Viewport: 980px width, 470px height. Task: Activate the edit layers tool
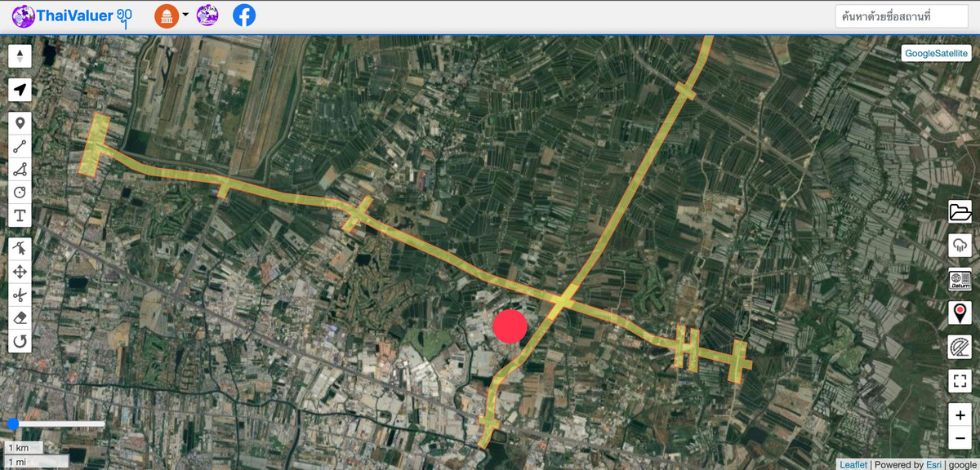20,249
